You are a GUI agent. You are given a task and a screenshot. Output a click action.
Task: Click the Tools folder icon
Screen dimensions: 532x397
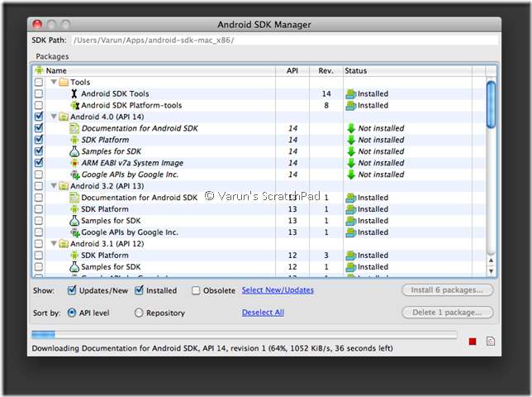(64, 82)
